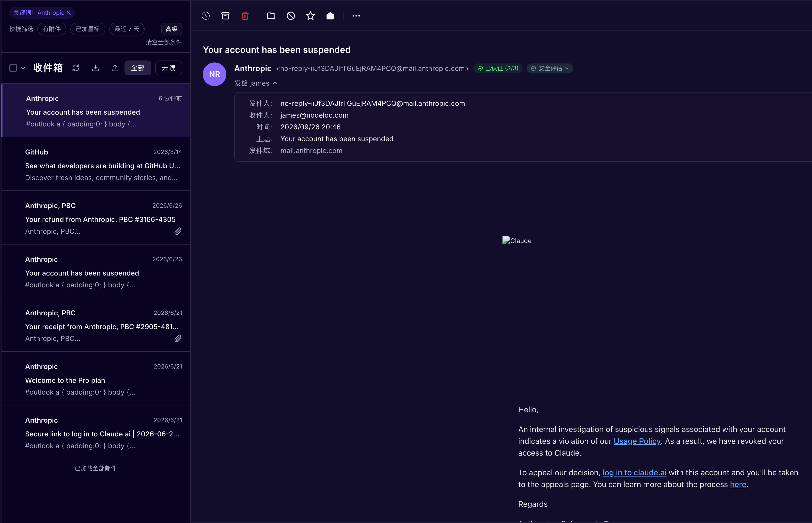Click the timestamp 2026/09/26 20:46
This screenshot has height=523, width=812.
tap(310, 127)
